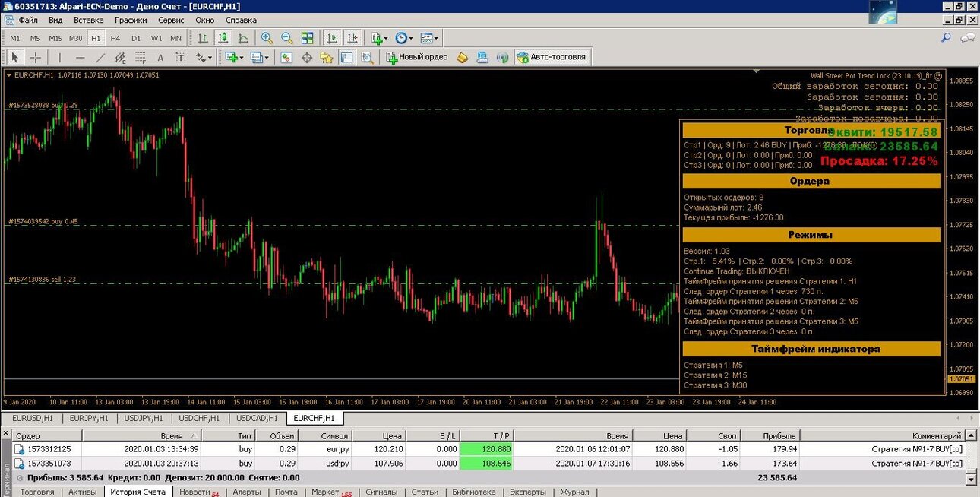Open the indicators list dropdown

[379, 38]
